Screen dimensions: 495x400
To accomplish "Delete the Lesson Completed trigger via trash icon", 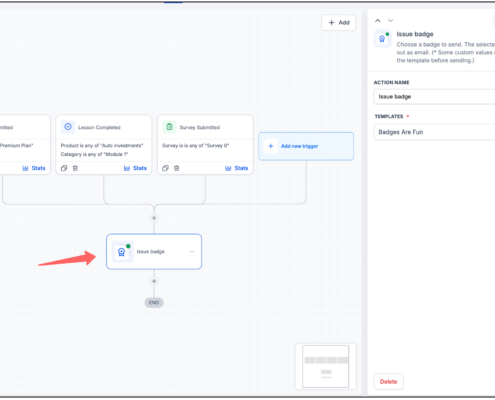I will [75, 168].
